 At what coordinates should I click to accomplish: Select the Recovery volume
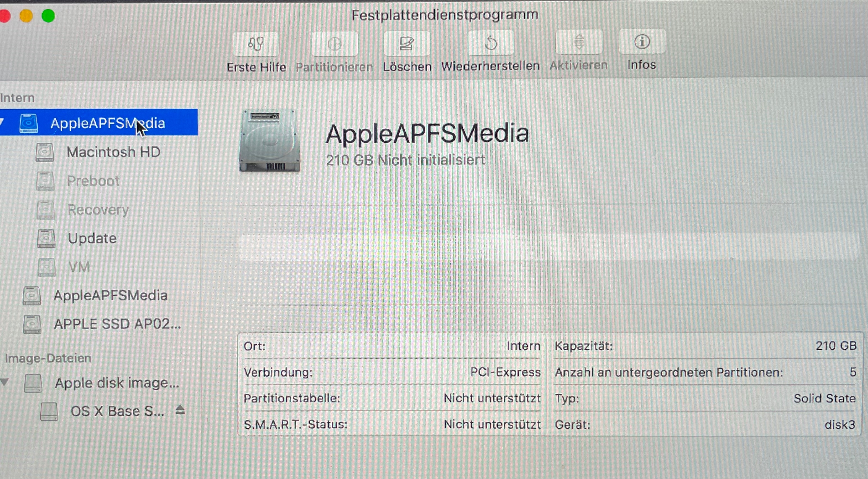[98, 210]
